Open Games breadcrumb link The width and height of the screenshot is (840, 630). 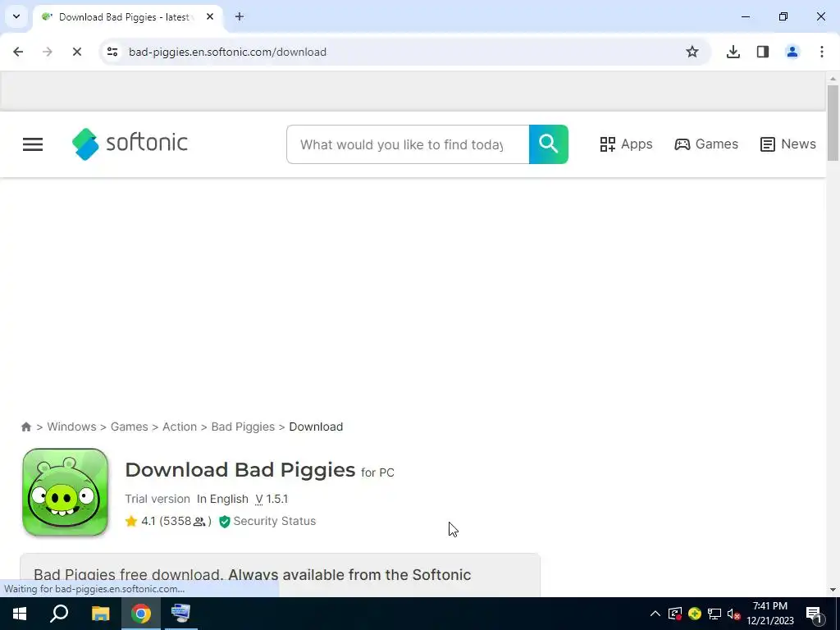pos(129,427)
